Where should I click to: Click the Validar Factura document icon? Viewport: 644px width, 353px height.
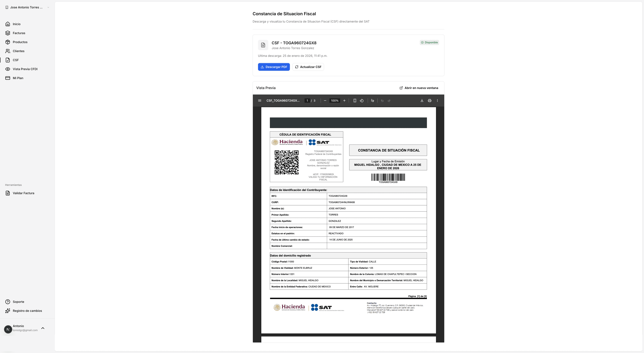pyautogui.click(x=8, y=193)
